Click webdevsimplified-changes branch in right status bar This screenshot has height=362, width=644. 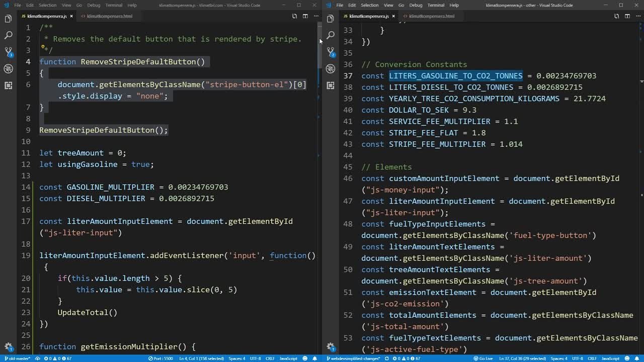pos(353,358)
